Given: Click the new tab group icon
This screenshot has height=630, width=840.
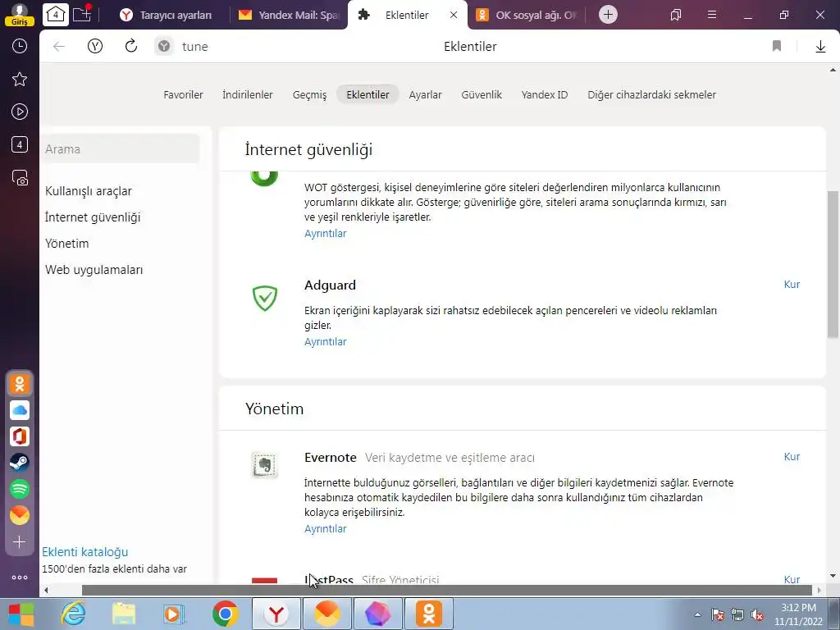Looking at the screenshot, I should 82,14.
